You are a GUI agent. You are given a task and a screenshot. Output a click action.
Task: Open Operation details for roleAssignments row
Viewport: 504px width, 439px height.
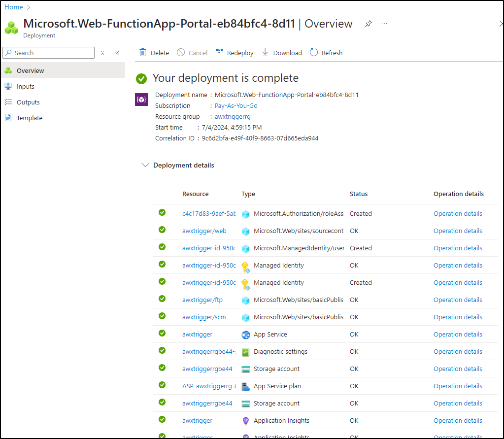click(458, 214)
